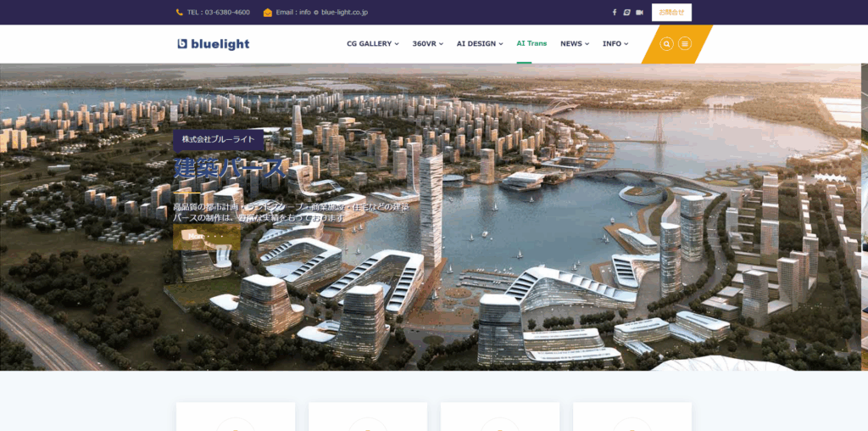Click the video camera icon

coord(639,12)
